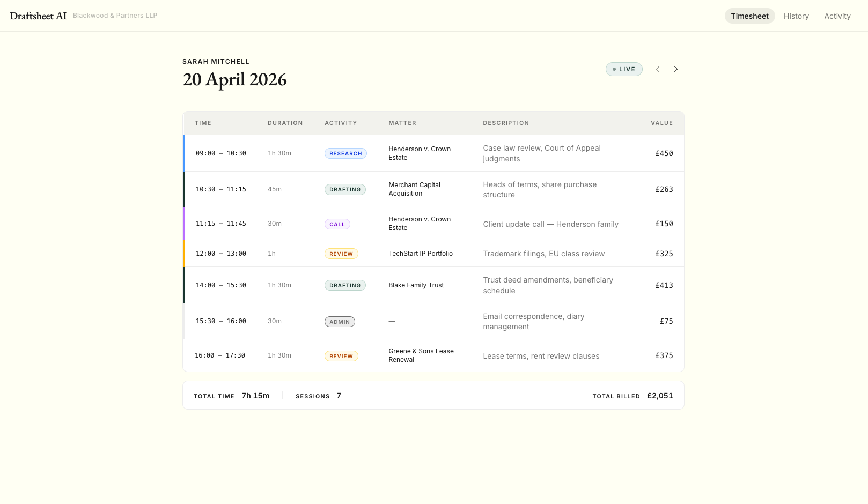Click the purple color bar on 11:15 entry

pyautogui.click(x=184, y=224)
